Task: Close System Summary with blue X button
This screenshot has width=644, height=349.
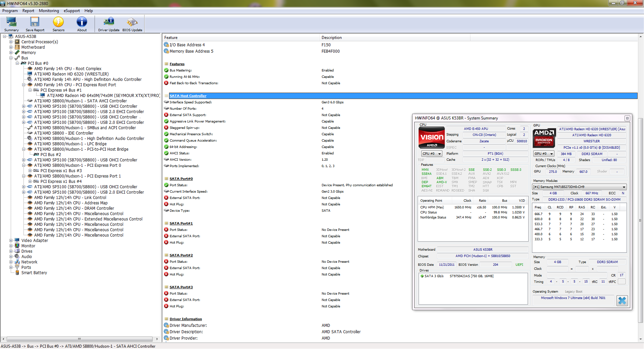Action: click(622, 301)
